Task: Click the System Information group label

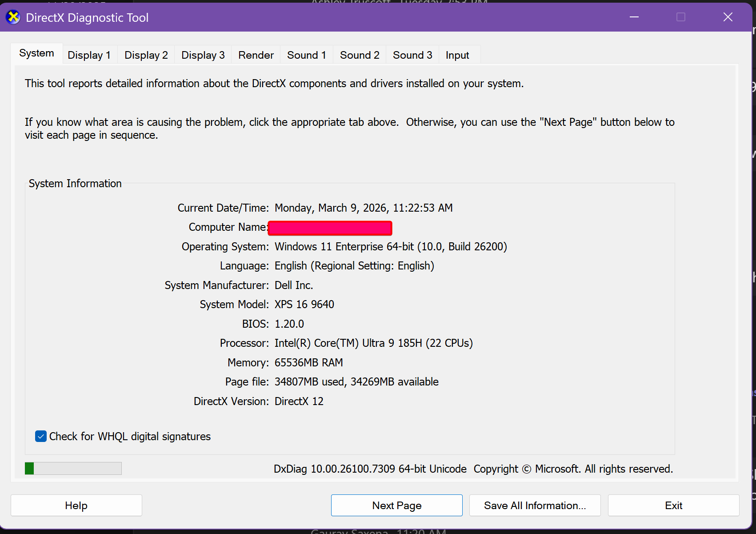Action: point(75,184)
